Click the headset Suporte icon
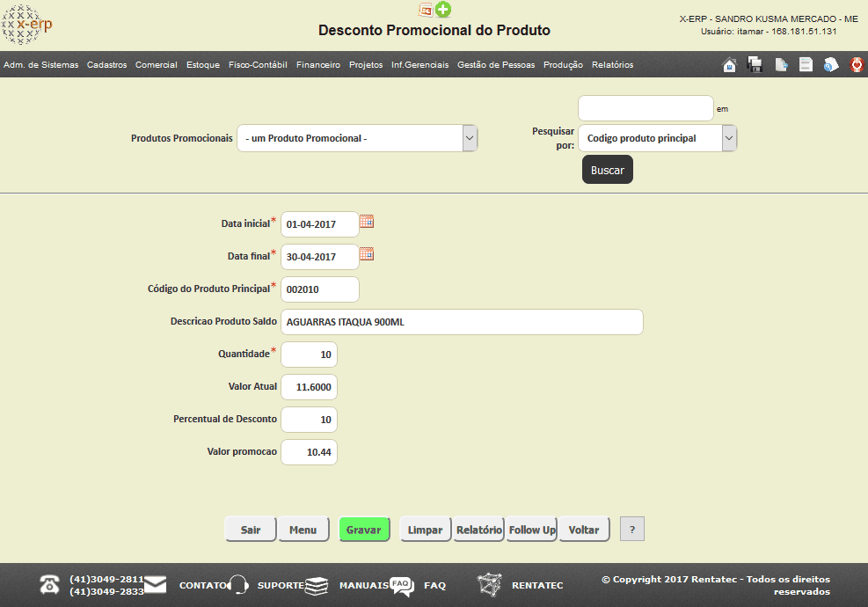 pos(239,585)
